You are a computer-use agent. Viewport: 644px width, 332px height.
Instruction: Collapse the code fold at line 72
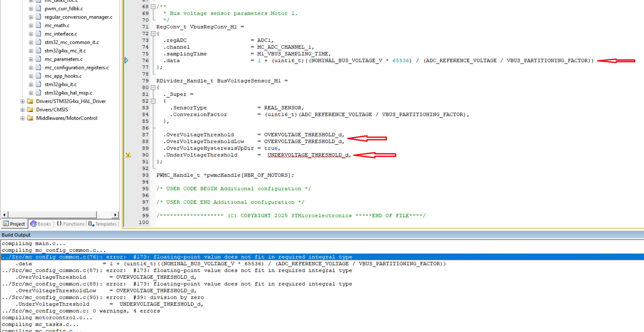153,33
